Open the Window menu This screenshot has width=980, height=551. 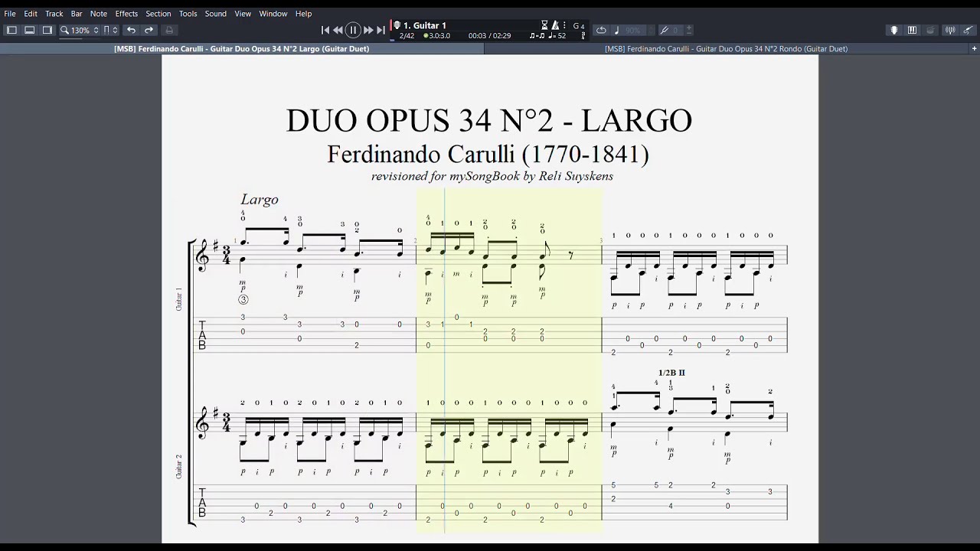tap(273, 14)
